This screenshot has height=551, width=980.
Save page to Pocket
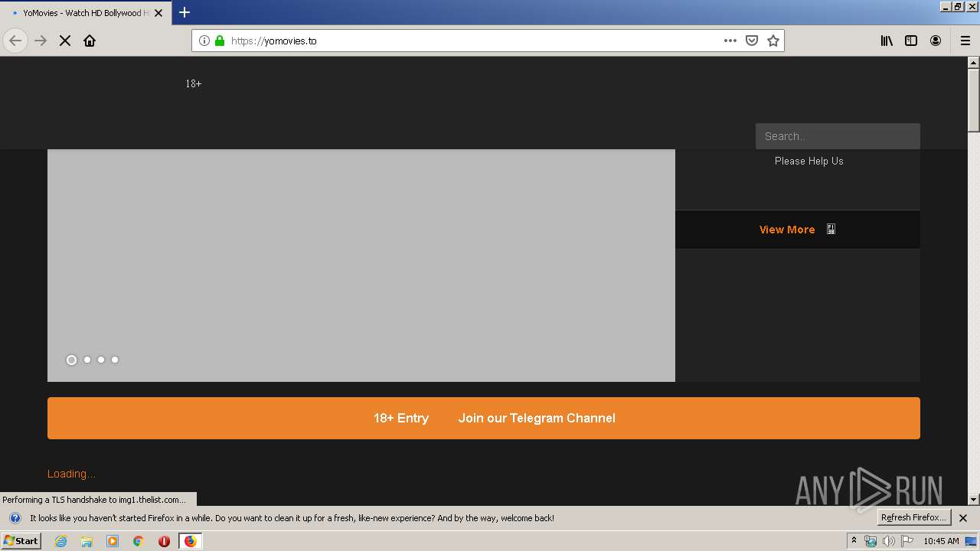pos(752,41)
